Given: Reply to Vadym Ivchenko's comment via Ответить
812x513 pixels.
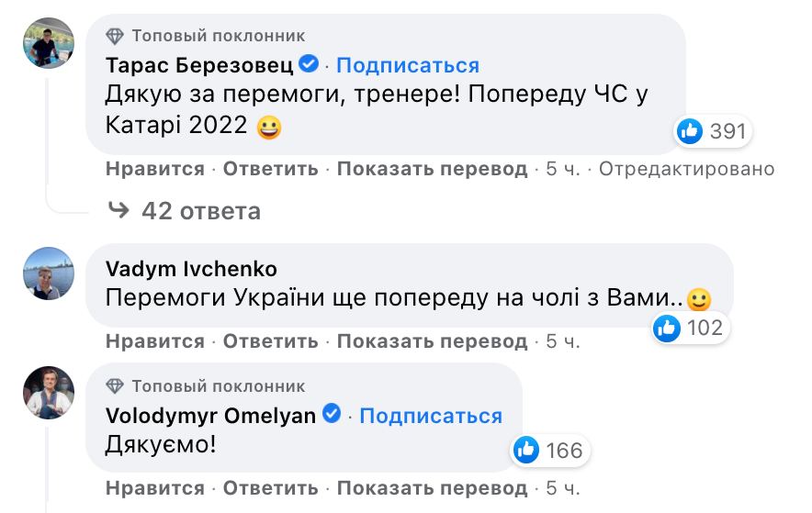Looking at the screenshot, I should tap(270, 341).
